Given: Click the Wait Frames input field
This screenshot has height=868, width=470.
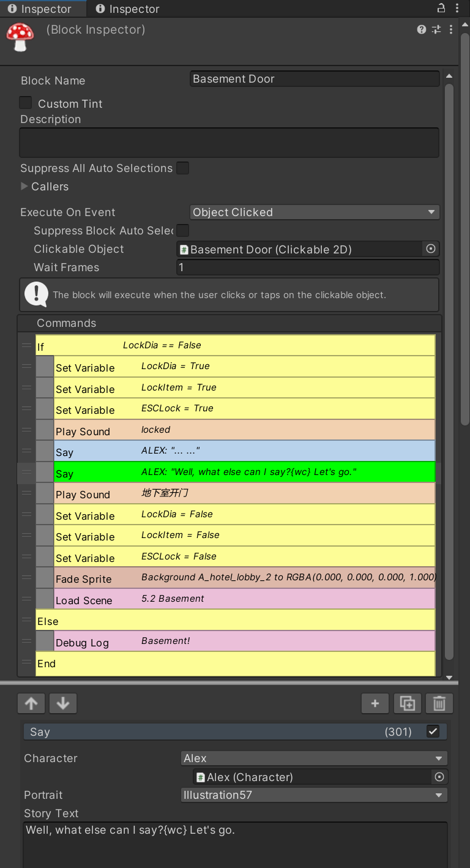Looking at the screenshot, I should pyautogui.click(x=308, y=267).
